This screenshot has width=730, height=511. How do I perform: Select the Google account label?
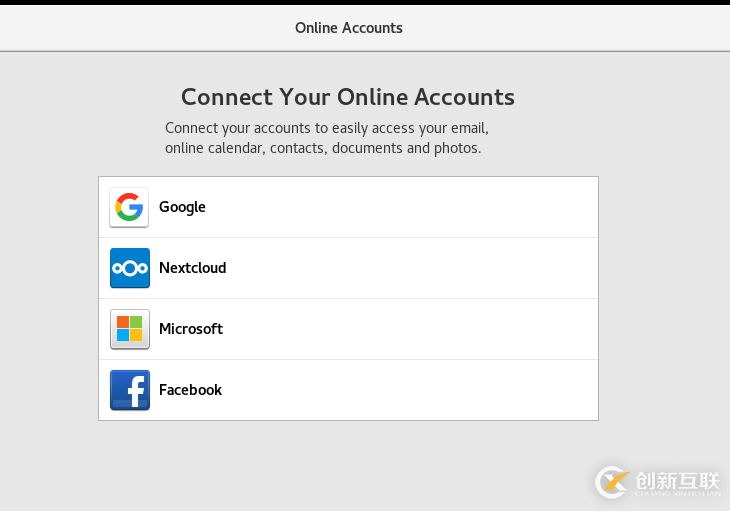182,207
